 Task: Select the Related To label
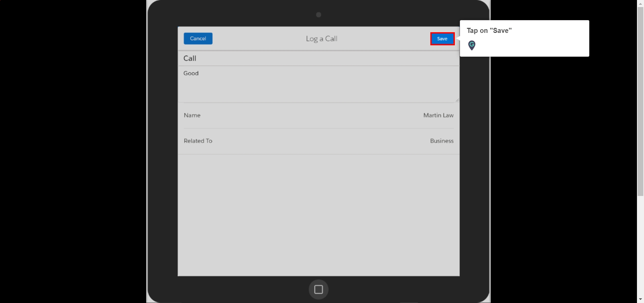(198, 141)
